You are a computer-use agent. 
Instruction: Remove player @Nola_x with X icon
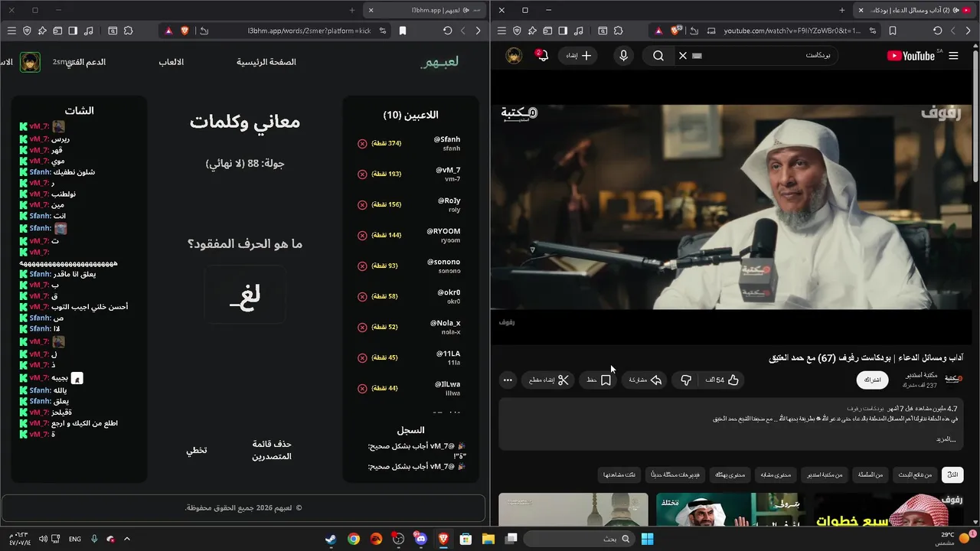point(362,328)
